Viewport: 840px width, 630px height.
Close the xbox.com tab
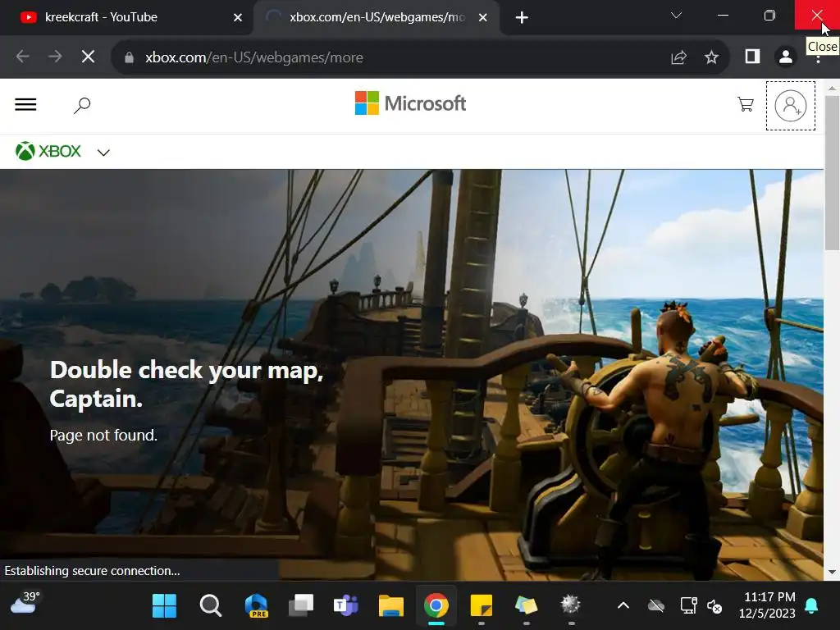pyautogui.click(x=482, y=18)
